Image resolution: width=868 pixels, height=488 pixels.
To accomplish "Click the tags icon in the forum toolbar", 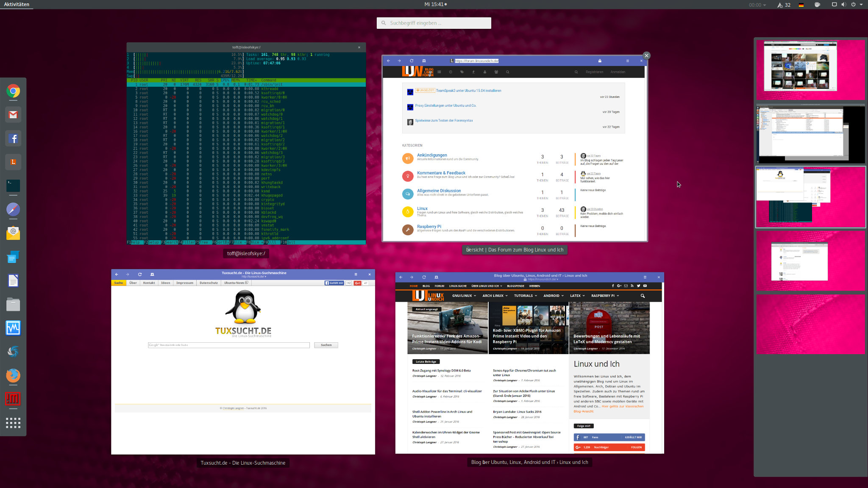I will click(x=462, y=72).
